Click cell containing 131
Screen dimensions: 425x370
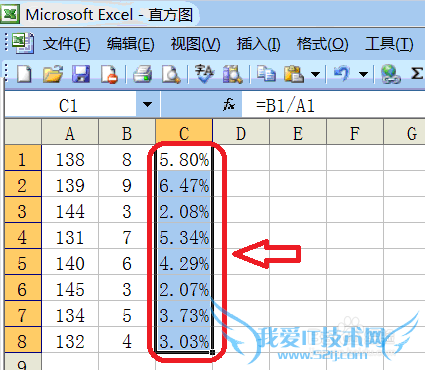70,236
